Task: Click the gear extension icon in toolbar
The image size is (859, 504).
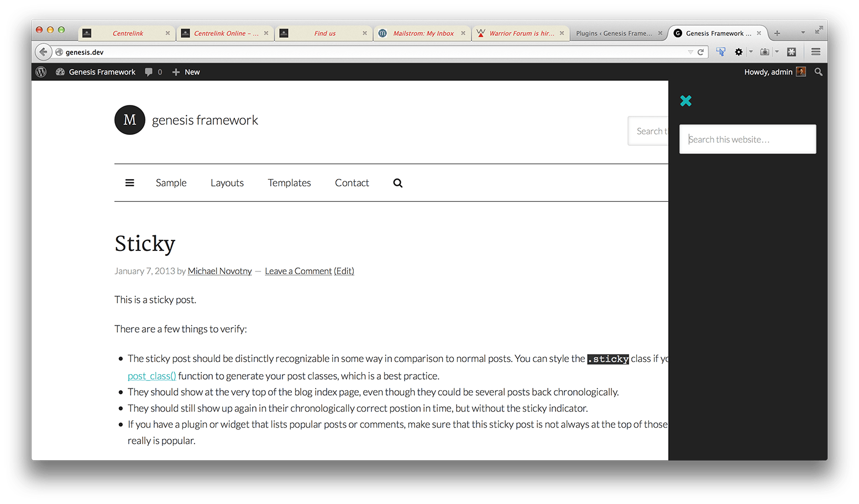Action: [x=738, y=52]
